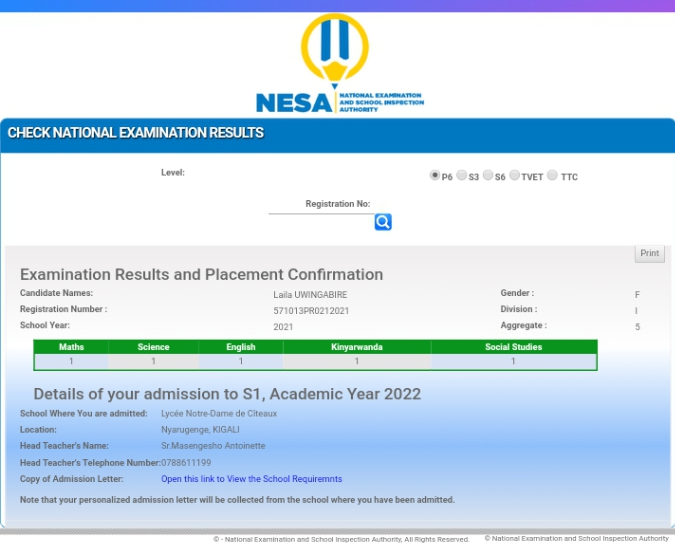Viewport: 675px width, 546px height.
Task: Click the All Rights Reserved footer text
Action: 341,539
